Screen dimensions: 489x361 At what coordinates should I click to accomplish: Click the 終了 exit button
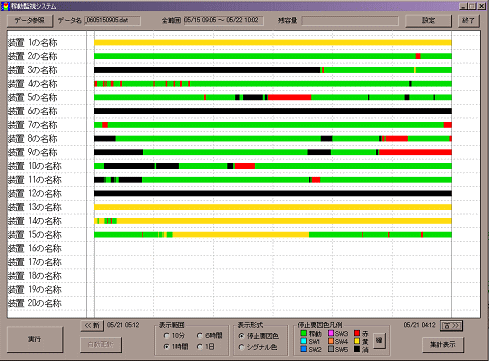coord(468,21)
